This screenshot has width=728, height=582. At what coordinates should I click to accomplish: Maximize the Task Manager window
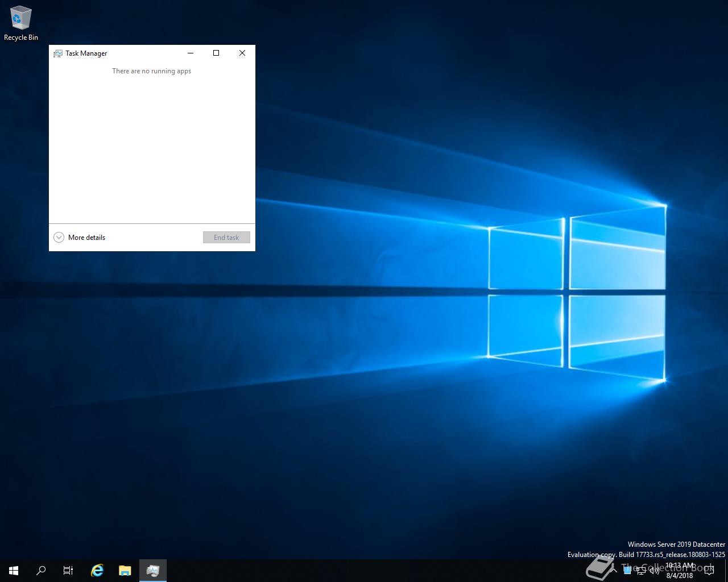coord(216,53)
